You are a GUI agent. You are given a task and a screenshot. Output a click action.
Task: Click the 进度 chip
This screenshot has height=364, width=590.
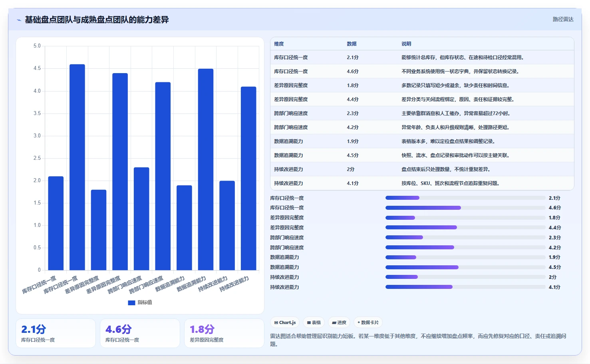(339, 322)
